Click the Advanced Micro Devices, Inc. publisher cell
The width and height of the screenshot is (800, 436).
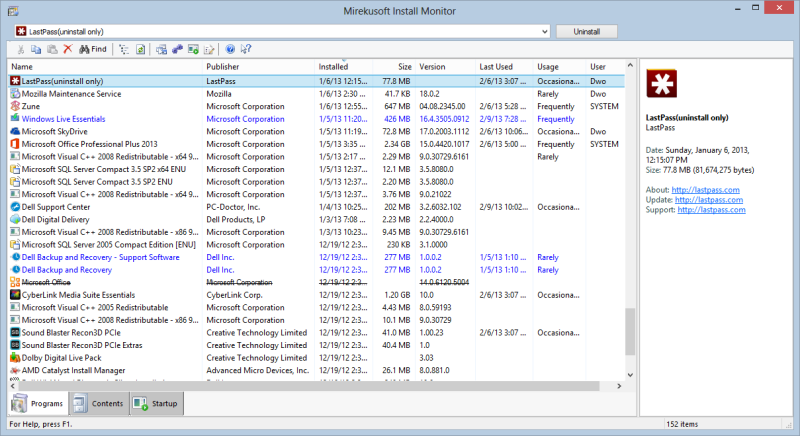pos(258,370)
